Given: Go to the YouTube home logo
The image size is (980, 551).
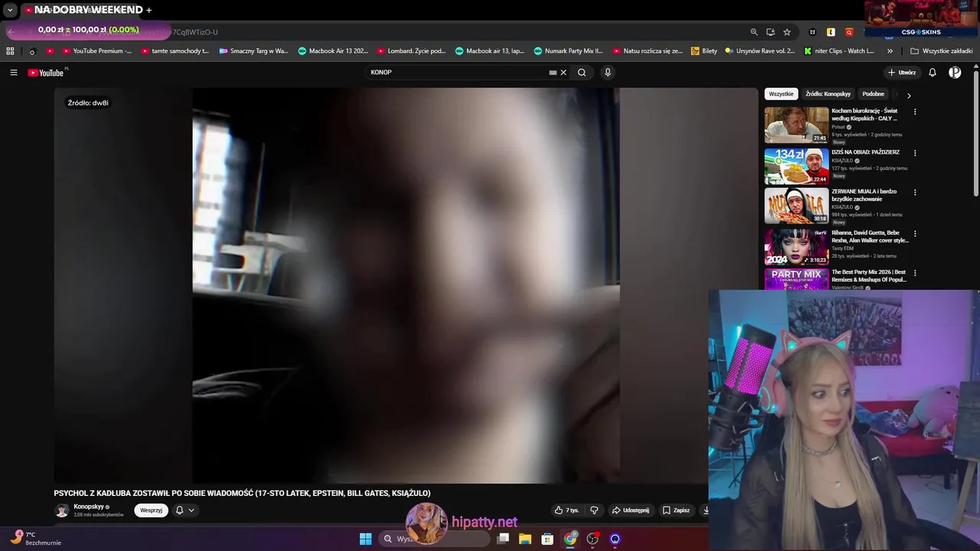Looking at the screenshot, I should (46, 73).
